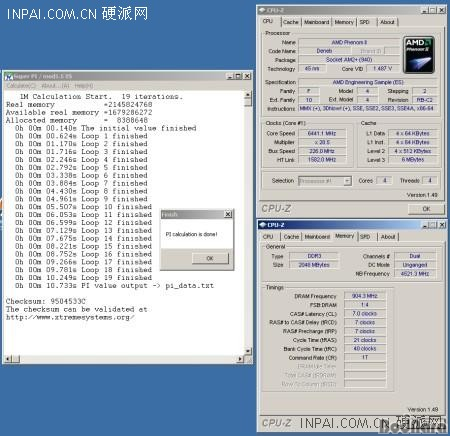This screenshot has width=450, height=436.
Task: Click the DC Mode value Unganged
Action: tap(415, 265)
